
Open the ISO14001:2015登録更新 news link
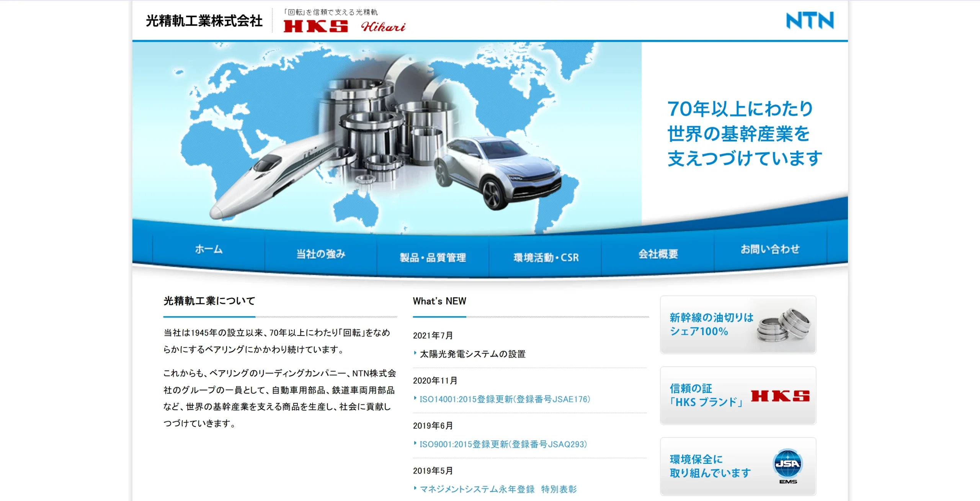[x=505, y=399]
